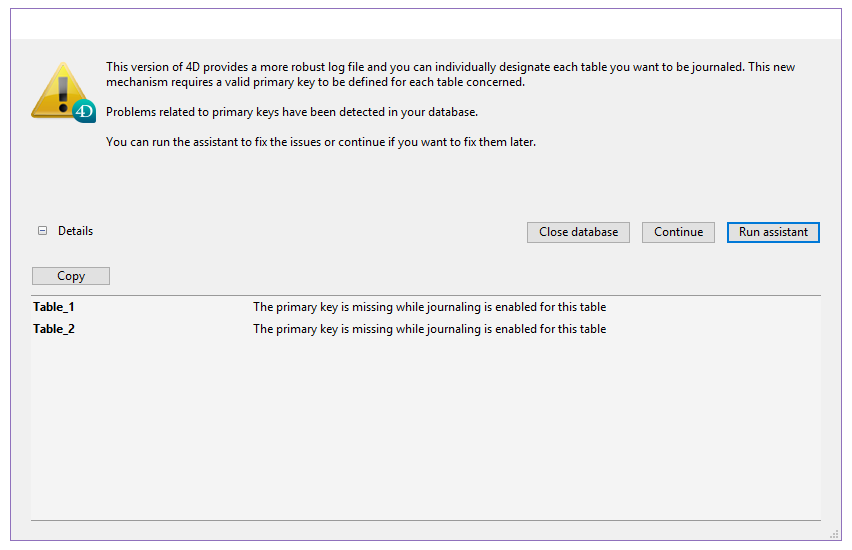852x550 pixels.
Task: Click the paragraph about the robust log file
Action: click(450, 74)
